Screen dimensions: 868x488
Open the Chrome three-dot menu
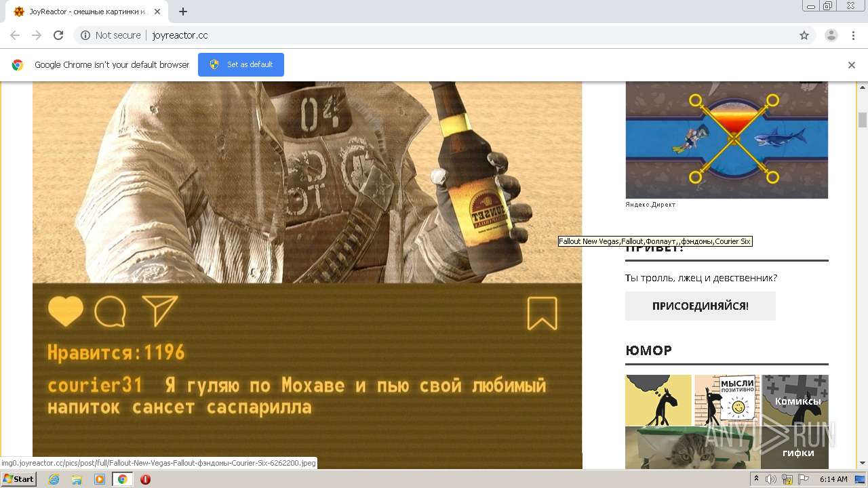pyautogui.click(x=853, y=35)
